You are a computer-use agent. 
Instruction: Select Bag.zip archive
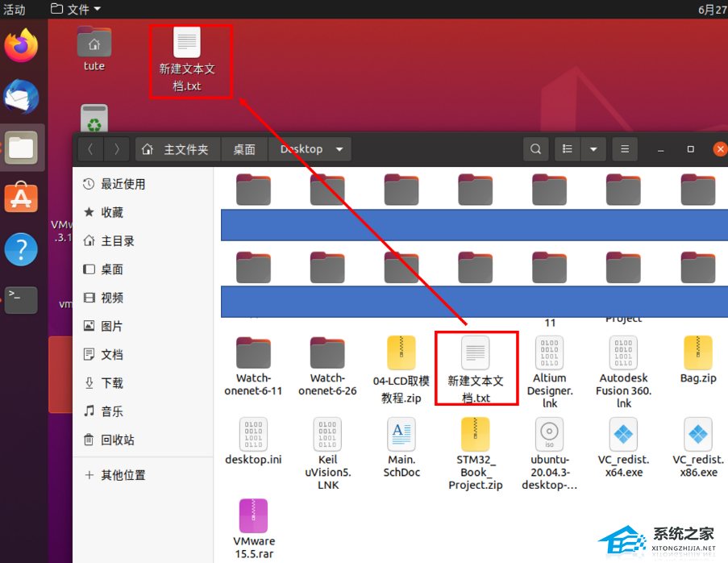point(698,360)
